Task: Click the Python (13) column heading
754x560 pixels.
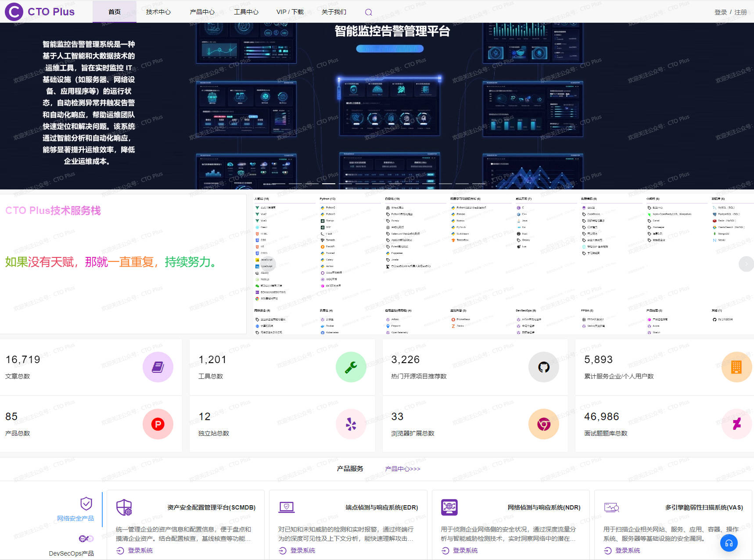Action: point(327,199)
